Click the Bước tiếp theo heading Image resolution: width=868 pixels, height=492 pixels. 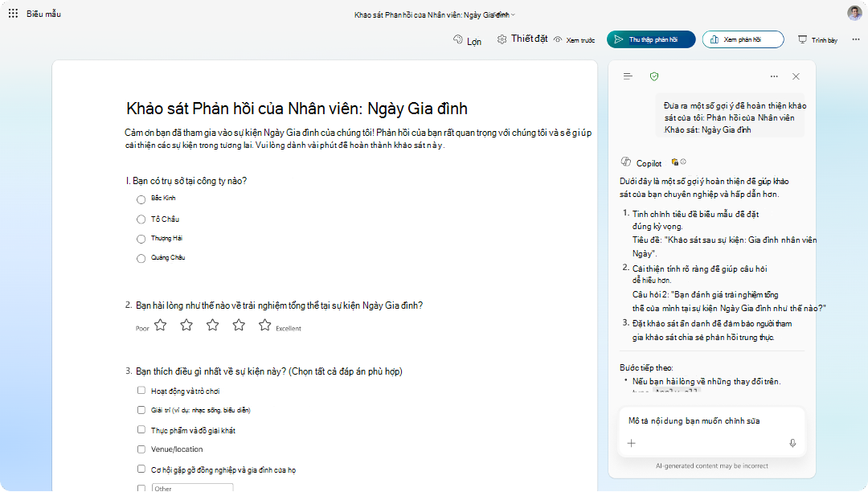(646, 367)
